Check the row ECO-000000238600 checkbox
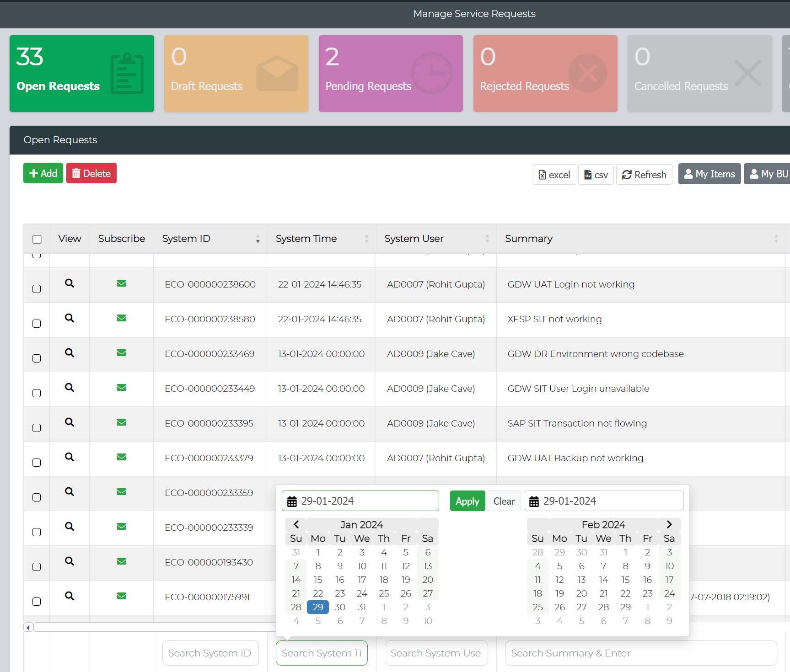This screenshot has height=672, width=790. coord(37,289)
